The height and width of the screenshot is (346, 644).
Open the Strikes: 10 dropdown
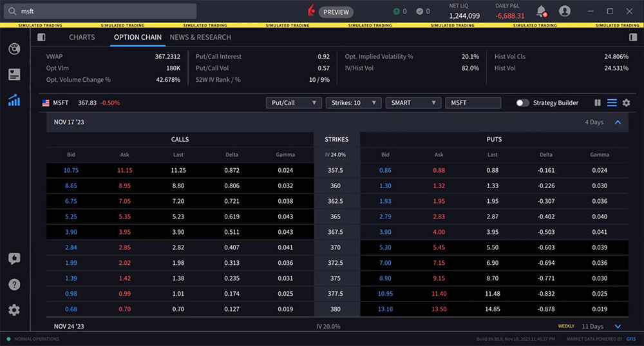(354, 102)
